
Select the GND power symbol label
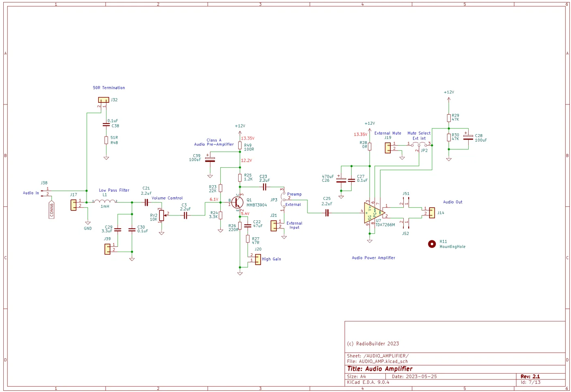[x=88, y=228]
